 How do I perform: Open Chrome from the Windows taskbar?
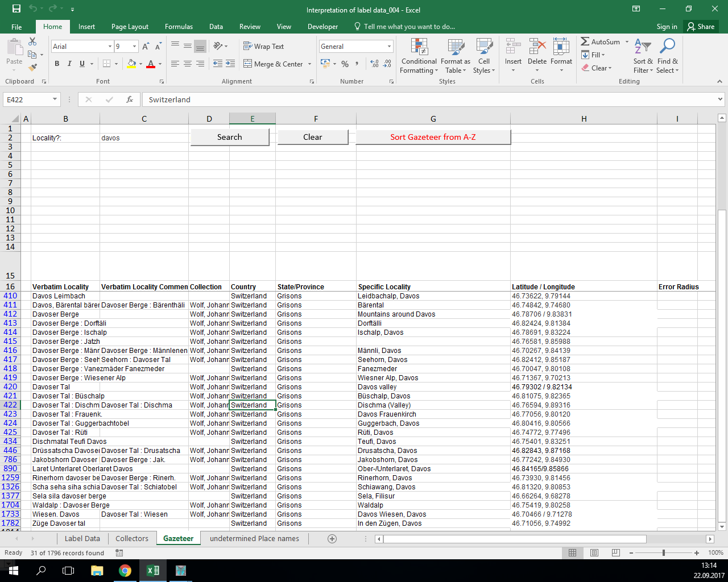coord(125,571)
